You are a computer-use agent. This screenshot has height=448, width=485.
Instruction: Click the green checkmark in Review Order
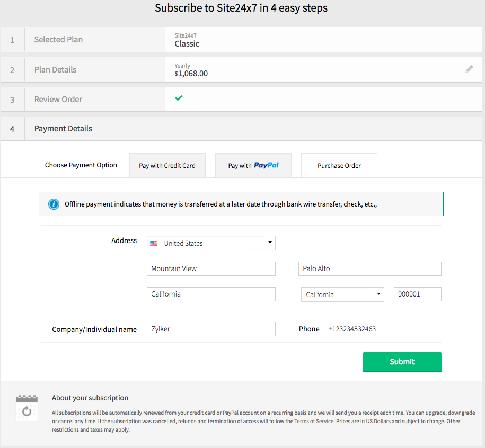pos(179,98)
